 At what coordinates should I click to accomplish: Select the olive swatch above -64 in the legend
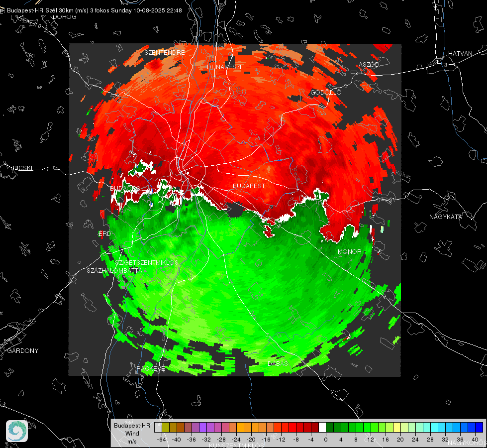[x=166, y=428]
